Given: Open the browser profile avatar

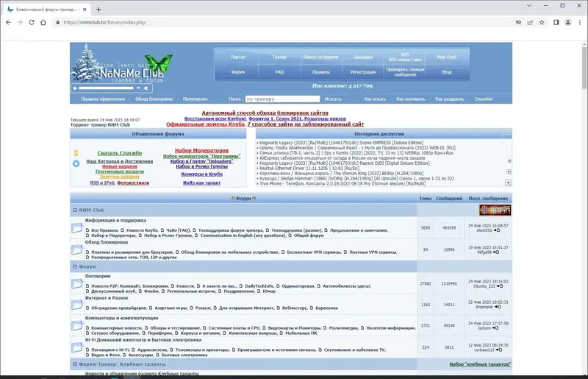Looking at the screenshot, I should click(567, 22).
